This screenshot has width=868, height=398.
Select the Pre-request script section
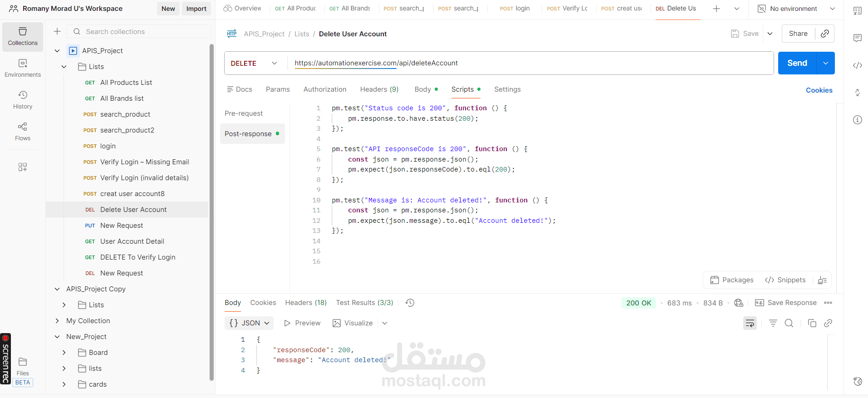[244, 113]
